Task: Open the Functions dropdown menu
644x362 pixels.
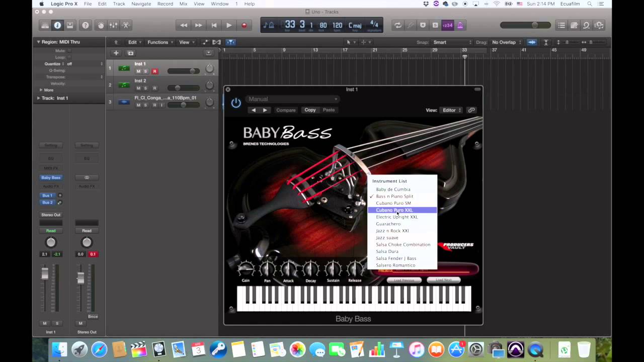Action: (x=160, y=42)
